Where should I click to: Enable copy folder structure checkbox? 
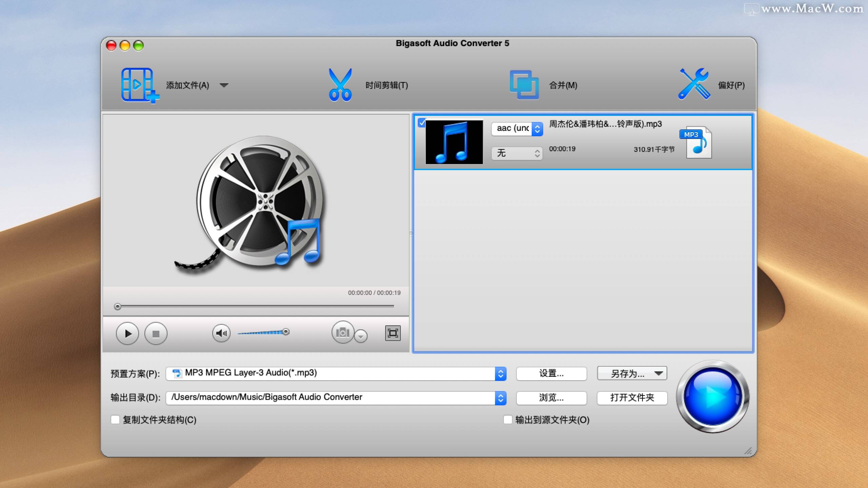point(115,420)
